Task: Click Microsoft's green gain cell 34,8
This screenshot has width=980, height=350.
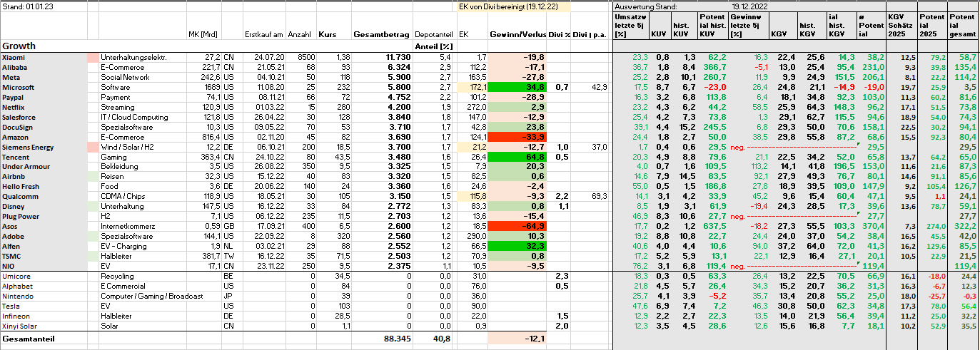Action: 517,87
